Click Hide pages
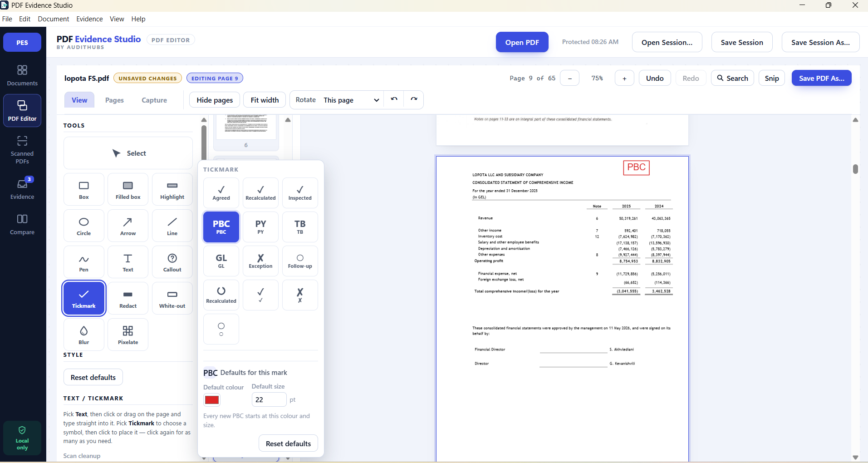This screenshot has height=463, width=868. pos(215,100)
